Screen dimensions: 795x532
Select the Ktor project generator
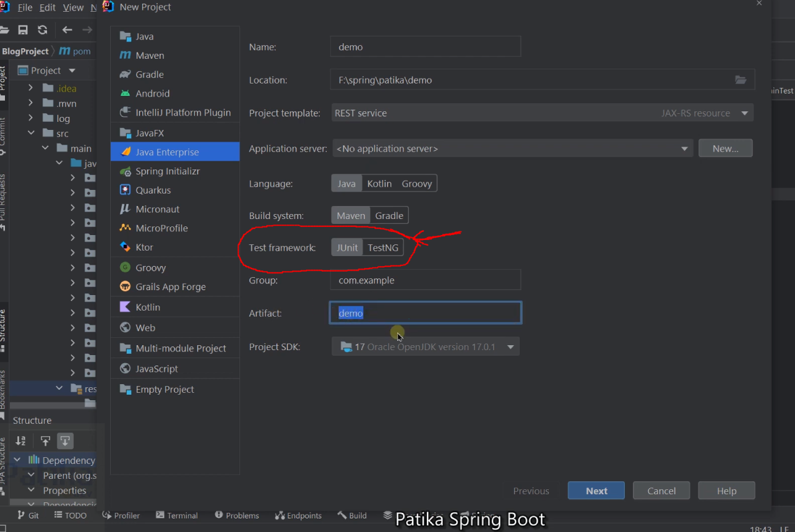(x=174, y=247)
